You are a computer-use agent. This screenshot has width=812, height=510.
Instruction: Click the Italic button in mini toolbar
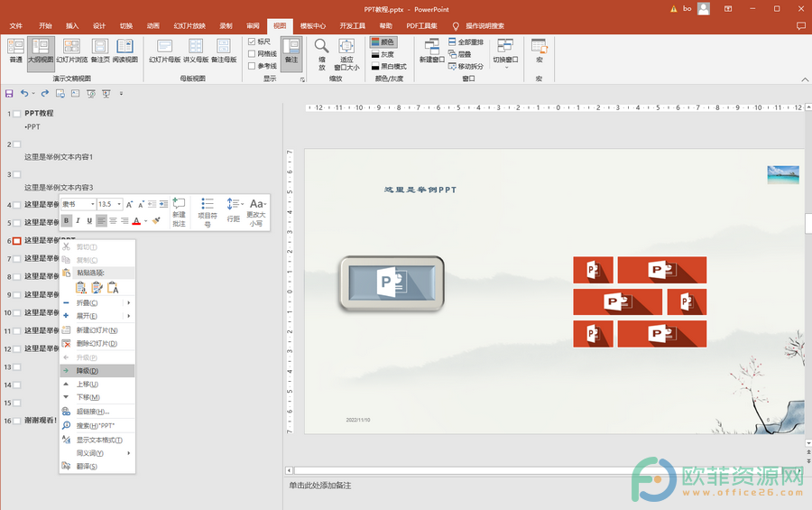click(78, 221)
